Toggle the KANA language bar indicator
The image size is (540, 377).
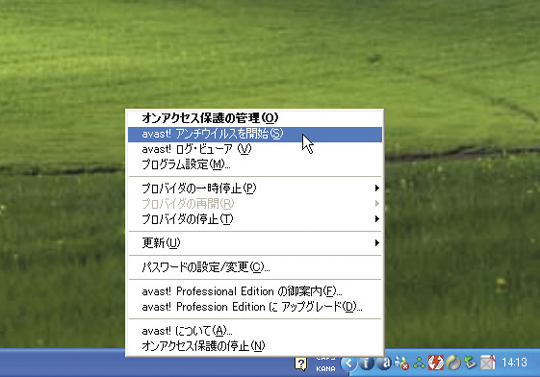326,368
